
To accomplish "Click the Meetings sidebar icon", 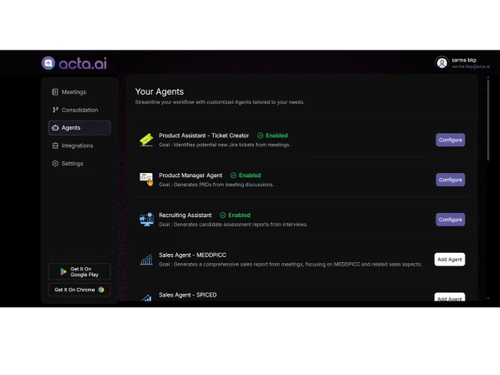I will click(x=55, y=92).
